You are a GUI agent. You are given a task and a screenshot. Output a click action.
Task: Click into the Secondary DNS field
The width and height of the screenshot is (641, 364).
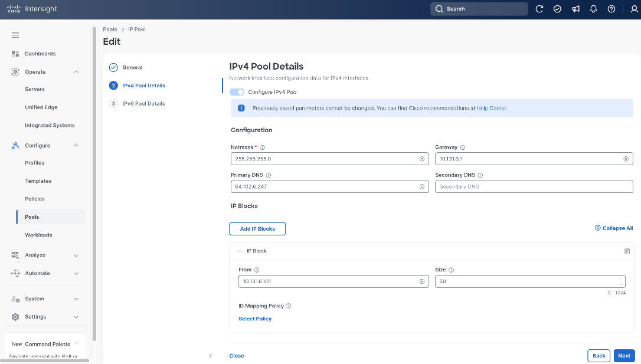[534, 186]
